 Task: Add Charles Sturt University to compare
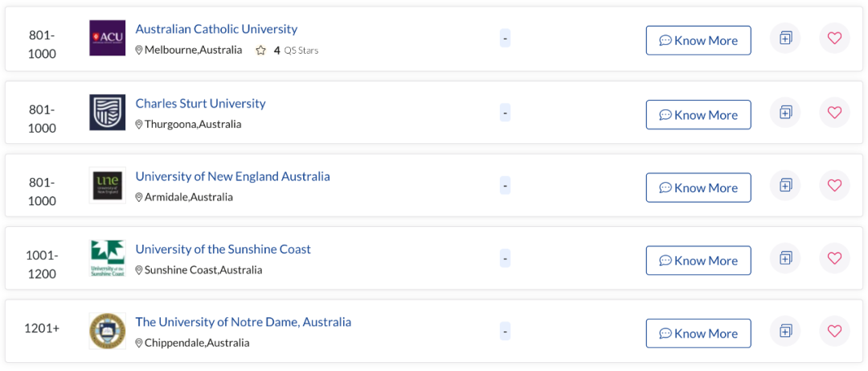tap(785, 113)
